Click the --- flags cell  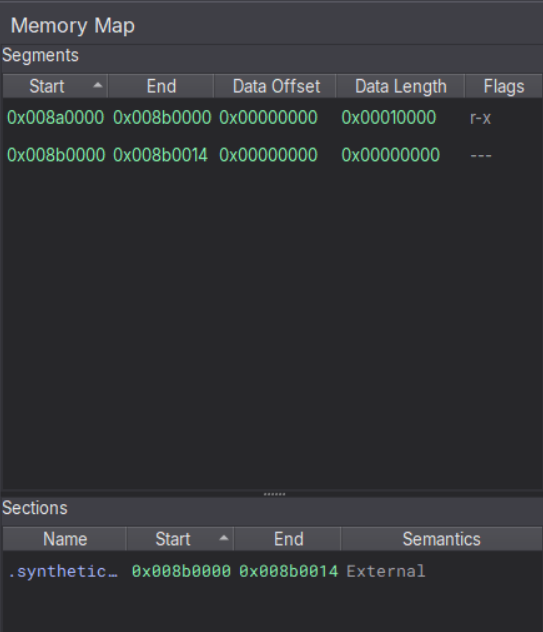click(x=481, y=155)
